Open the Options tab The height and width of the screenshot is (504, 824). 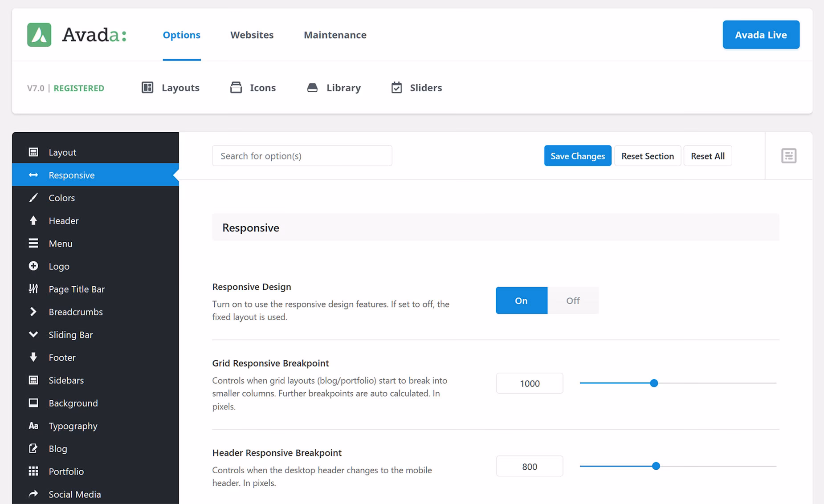[181, 35]
